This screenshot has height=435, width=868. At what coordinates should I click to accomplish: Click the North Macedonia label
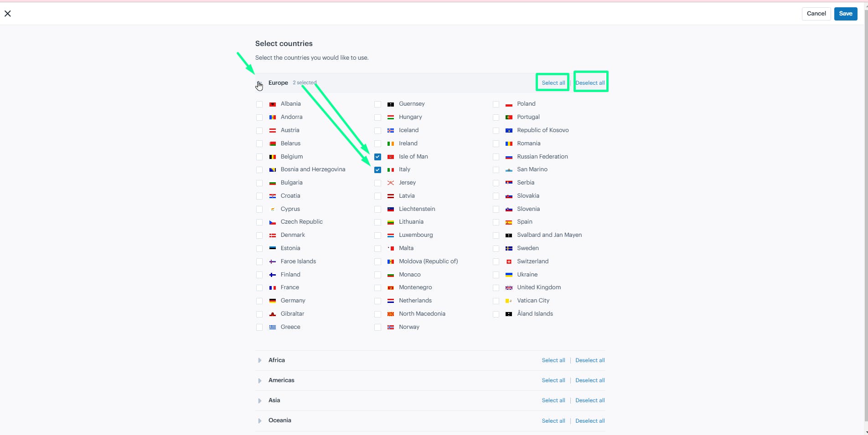click(422, 314)
